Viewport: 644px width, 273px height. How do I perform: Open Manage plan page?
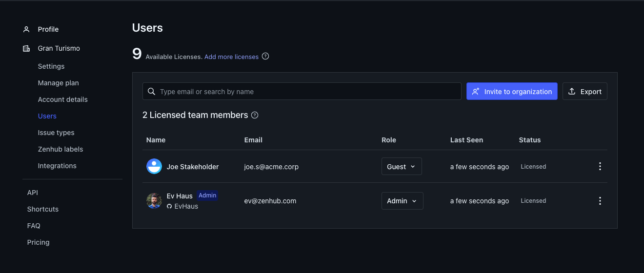tap(58, 83)
